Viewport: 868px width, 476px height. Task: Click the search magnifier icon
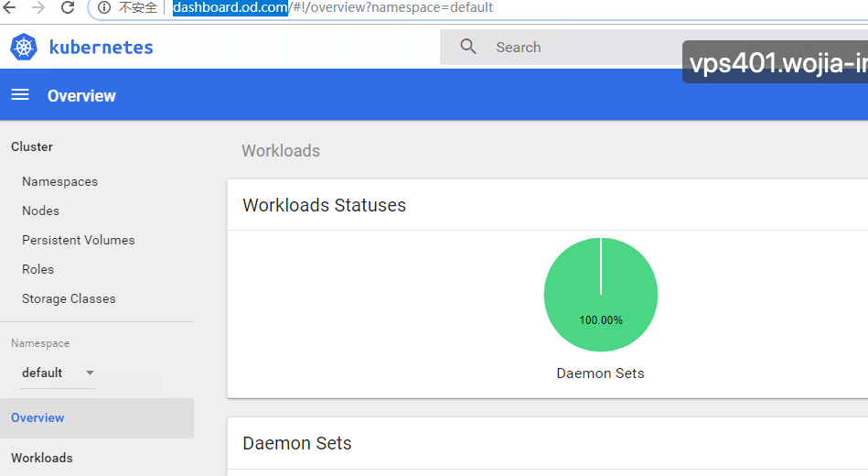468,47
